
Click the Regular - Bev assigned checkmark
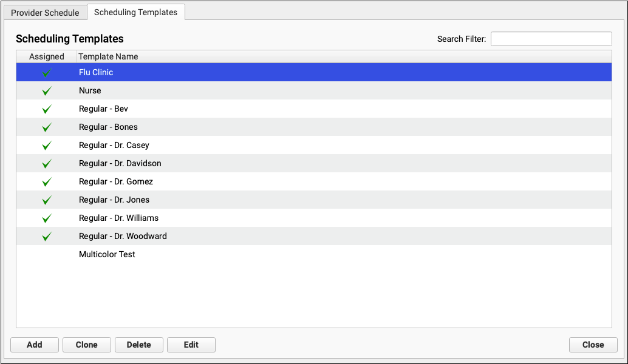tap(47, 109)
